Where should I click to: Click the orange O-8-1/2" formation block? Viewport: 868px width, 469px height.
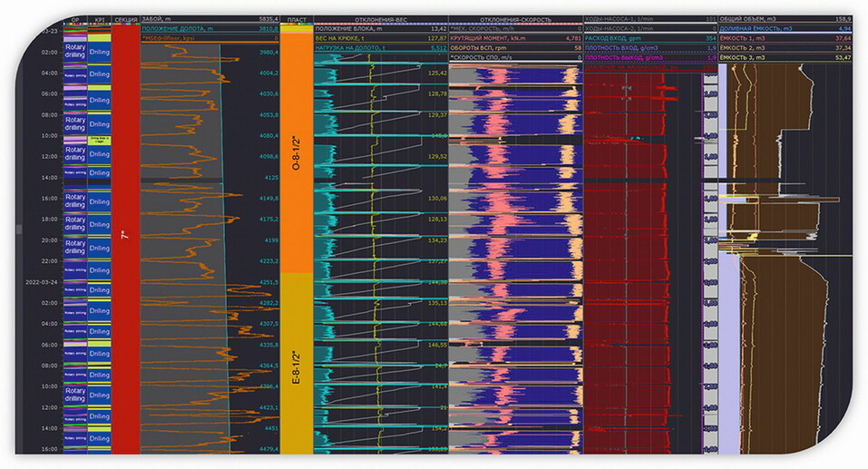click(x=296, y=154)
